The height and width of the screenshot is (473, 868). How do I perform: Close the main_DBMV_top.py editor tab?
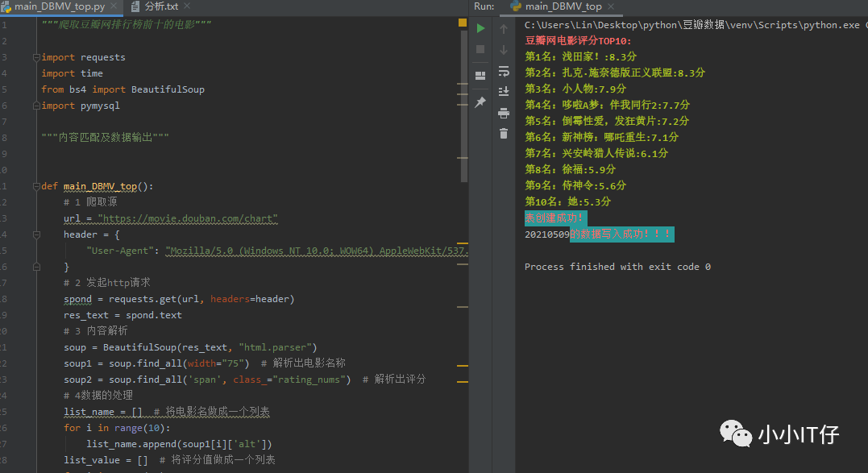point(114,6)
